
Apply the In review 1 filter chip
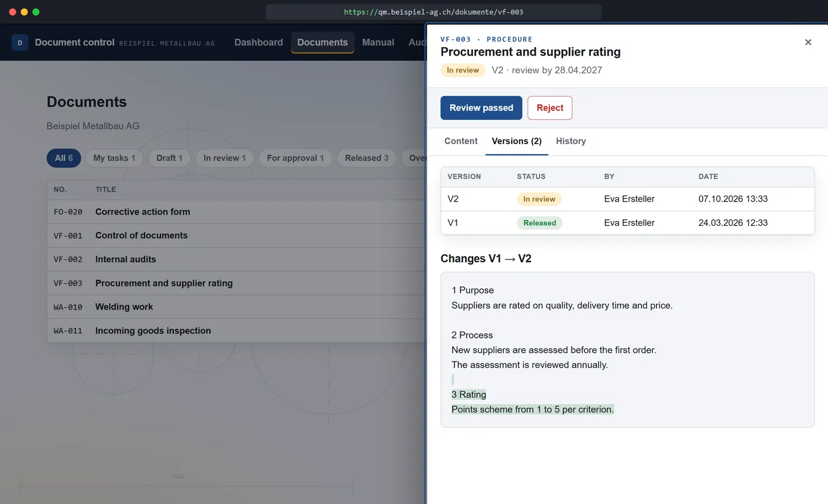tap(225, 158)
